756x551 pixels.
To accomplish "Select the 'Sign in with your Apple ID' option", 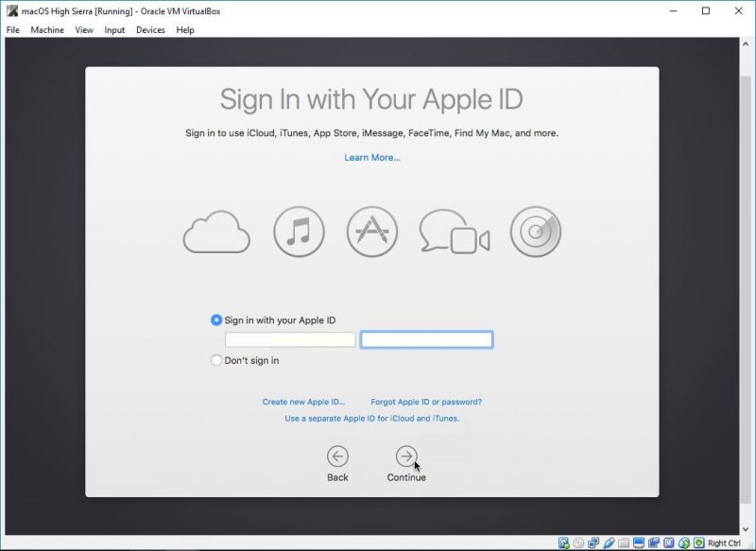I will (216, 320).
